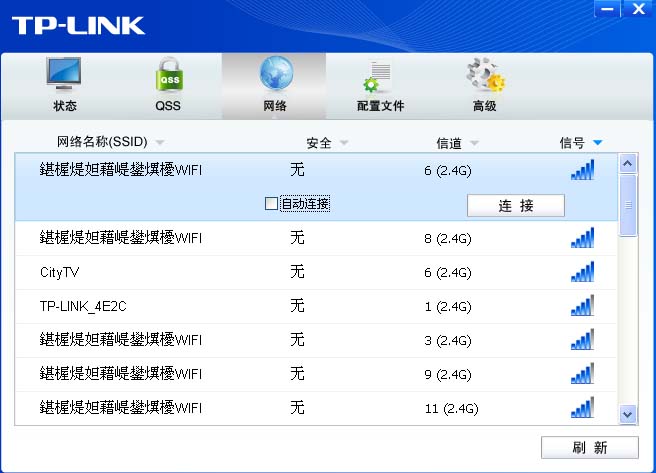The image size is (656, 473).
Task: Switch to the 状态 tab label
Action: (65, 106)
